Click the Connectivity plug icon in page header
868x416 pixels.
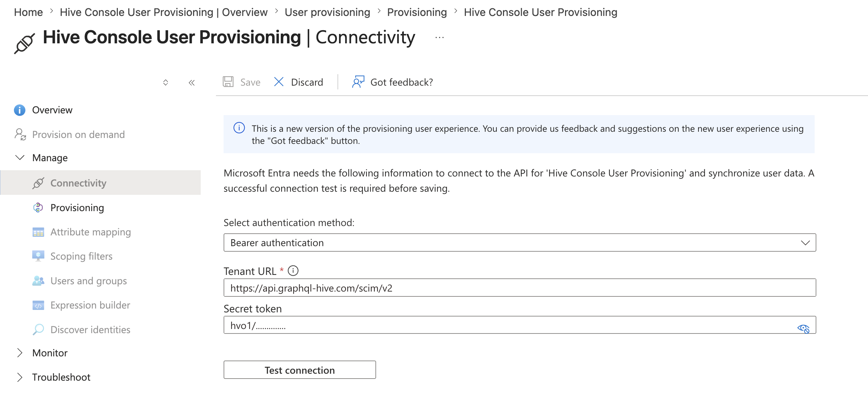click(x=24, y=43)
